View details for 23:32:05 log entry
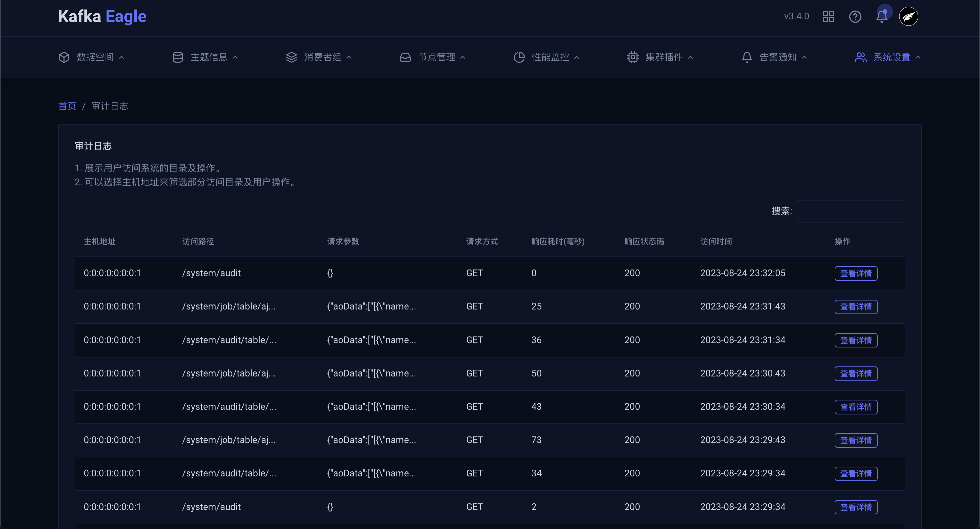Image resolution: width=980 pixels, height=529 pixels. click(x=856, y=273)
